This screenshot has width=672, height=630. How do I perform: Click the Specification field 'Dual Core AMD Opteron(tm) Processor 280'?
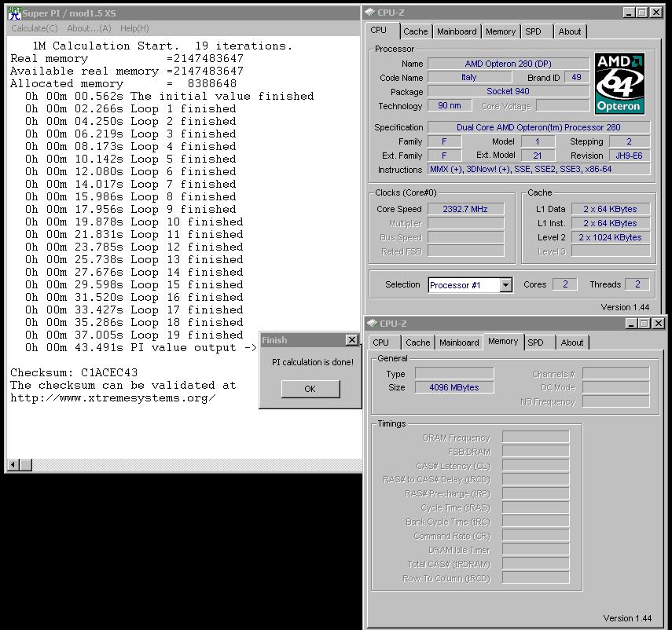click(x=538, y=127)
